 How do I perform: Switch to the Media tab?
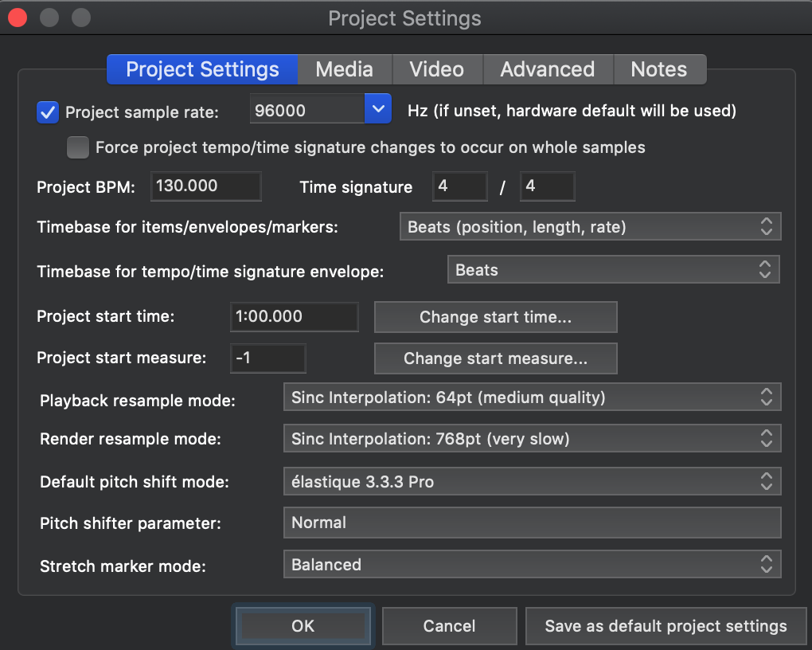[344, 69]
